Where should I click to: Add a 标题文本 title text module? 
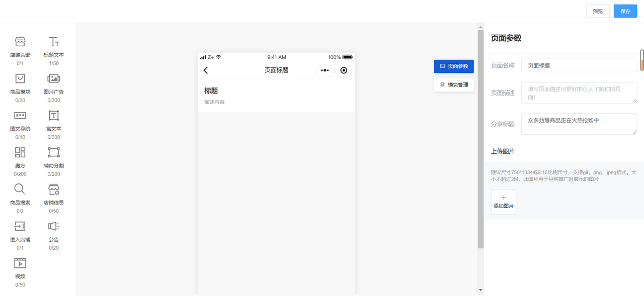[54, 51]
